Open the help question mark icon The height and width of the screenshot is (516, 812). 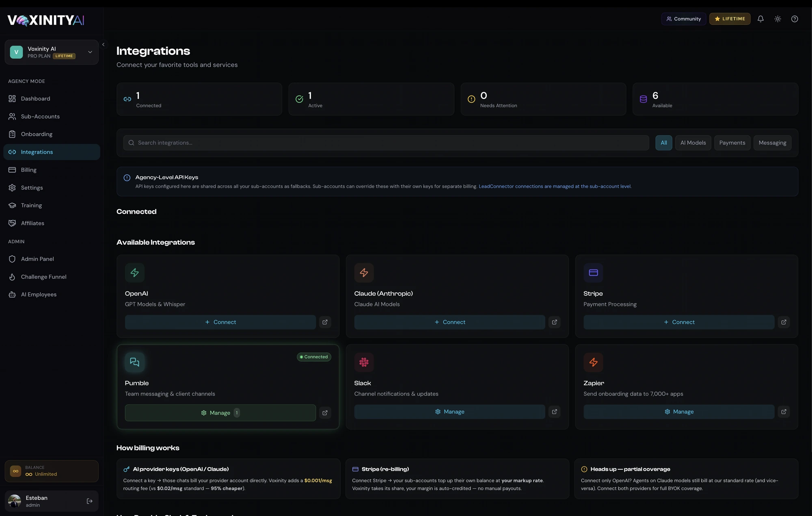(795, 19)
